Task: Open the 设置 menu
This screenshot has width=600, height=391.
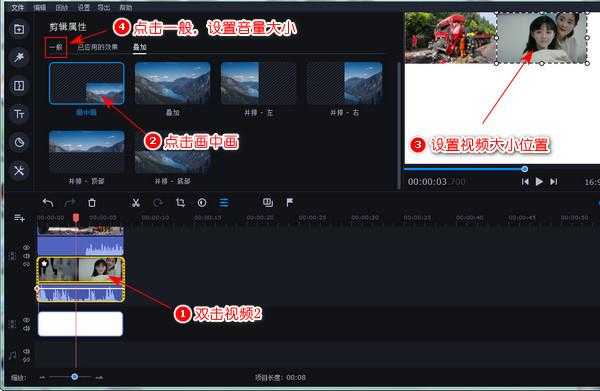Action: (83, 7)
